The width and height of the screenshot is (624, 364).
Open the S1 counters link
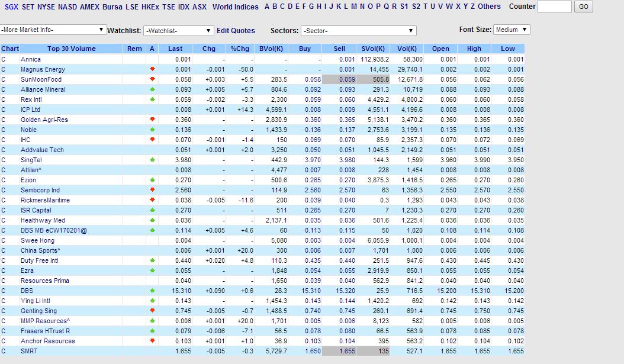[x=404, y=7]
